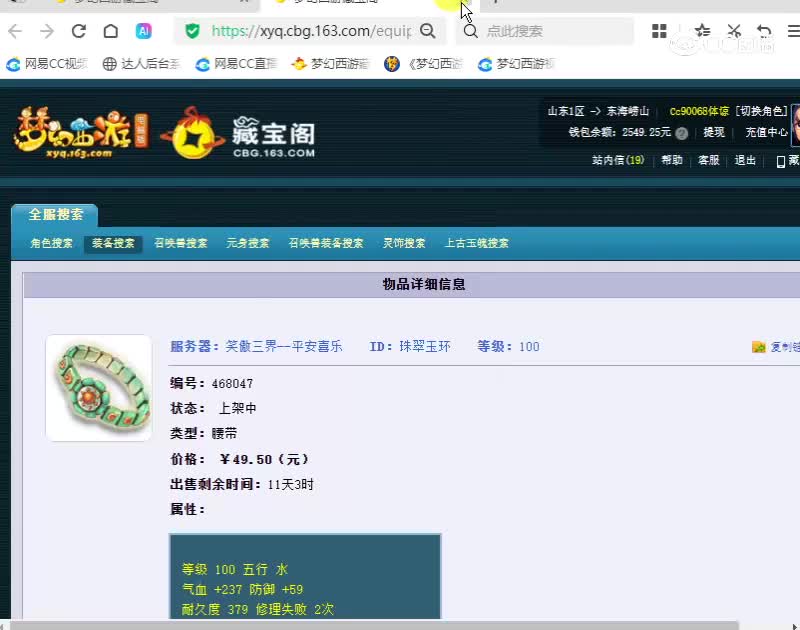Image resolution: width=800 pixels, height=630 pixels.
Task: Click the belt item thumbnail image
Action: tap(98, 386)
